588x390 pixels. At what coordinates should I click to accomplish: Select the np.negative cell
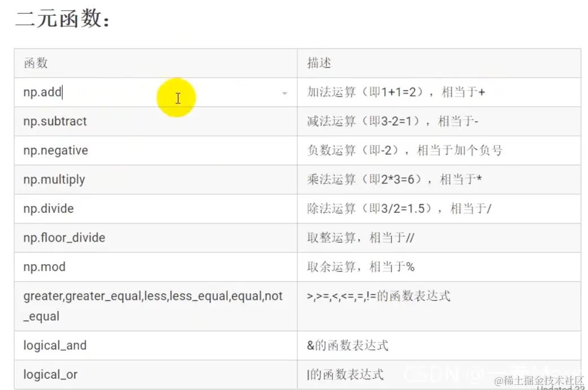(x=156, y=150)
